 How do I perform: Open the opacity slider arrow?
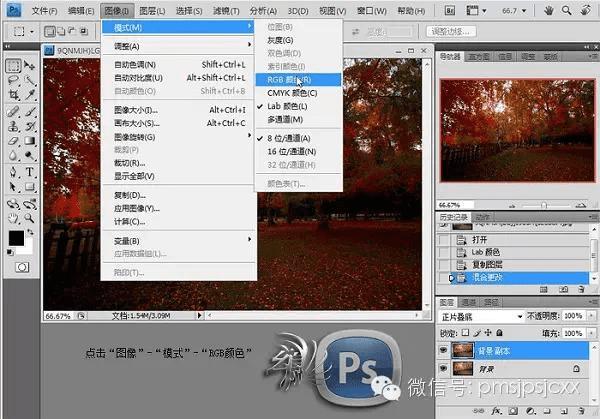pos(591,316)
